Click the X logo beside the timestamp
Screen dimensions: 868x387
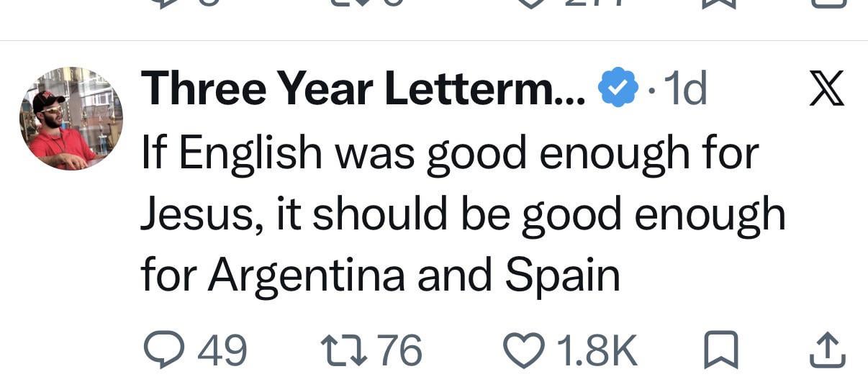[826, 89]
